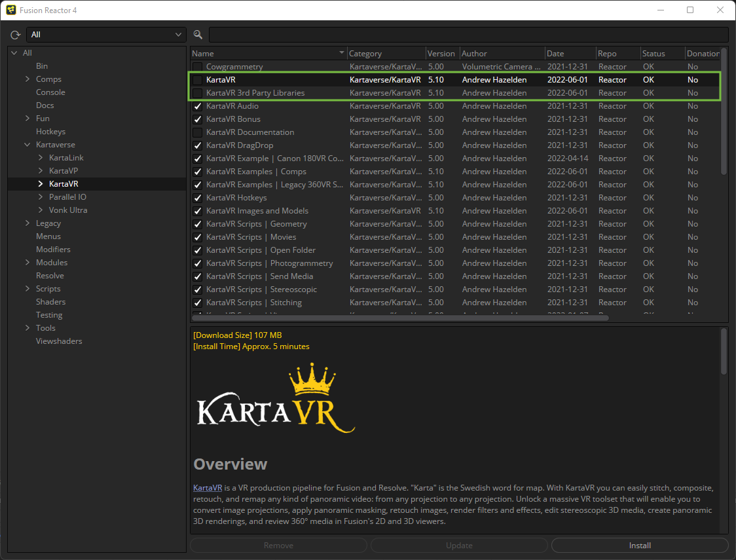This screenshot has height=560, width=736.
Task: Sort packages by Name column
Action: click(268, 54)
